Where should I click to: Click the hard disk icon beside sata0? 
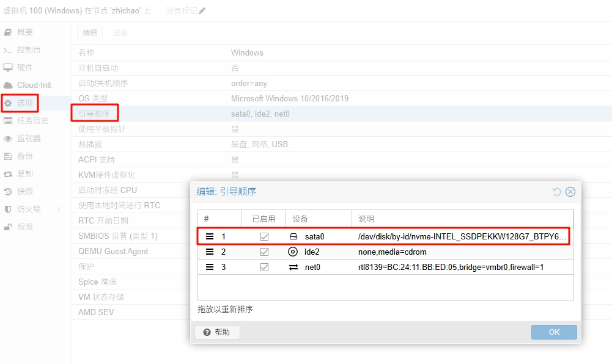[293, 236]
